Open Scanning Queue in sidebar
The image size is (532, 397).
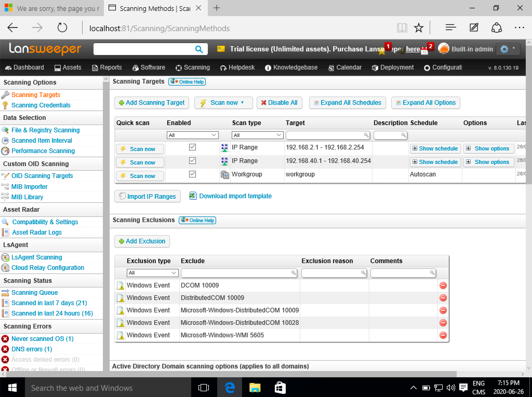pos(35,292)
